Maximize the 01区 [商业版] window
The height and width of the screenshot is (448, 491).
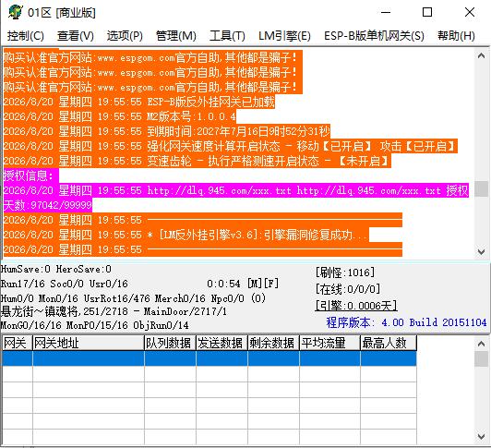[427, 13]
